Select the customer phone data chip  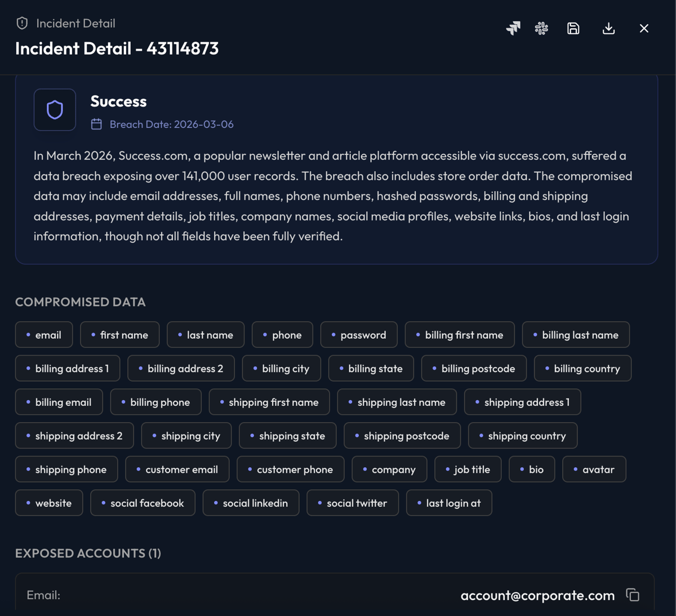290,469
